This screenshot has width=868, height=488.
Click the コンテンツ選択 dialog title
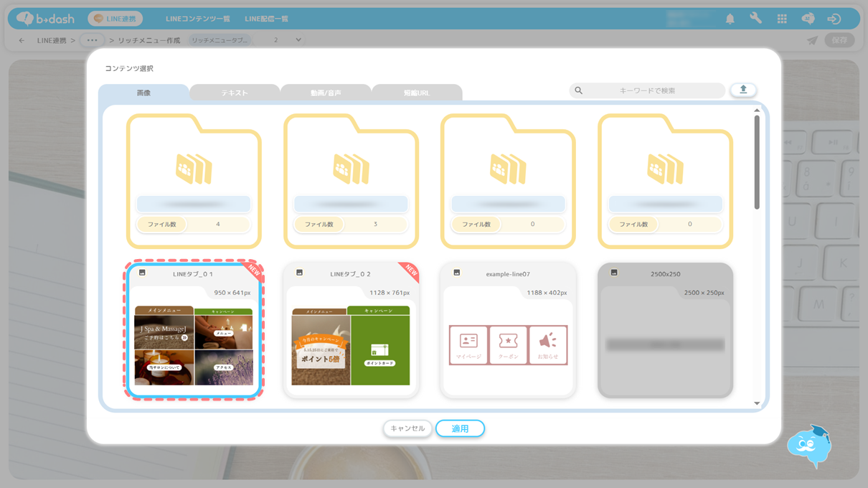tap(129, 69)
